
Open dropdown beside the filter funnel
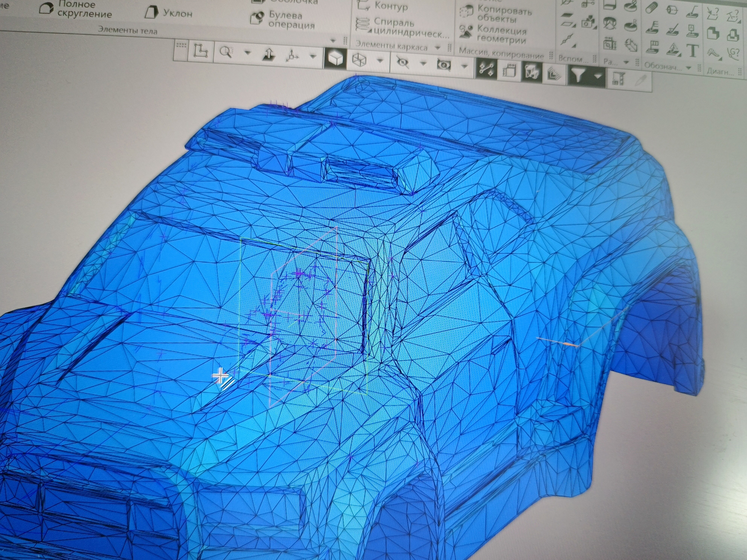click(598, 76)
